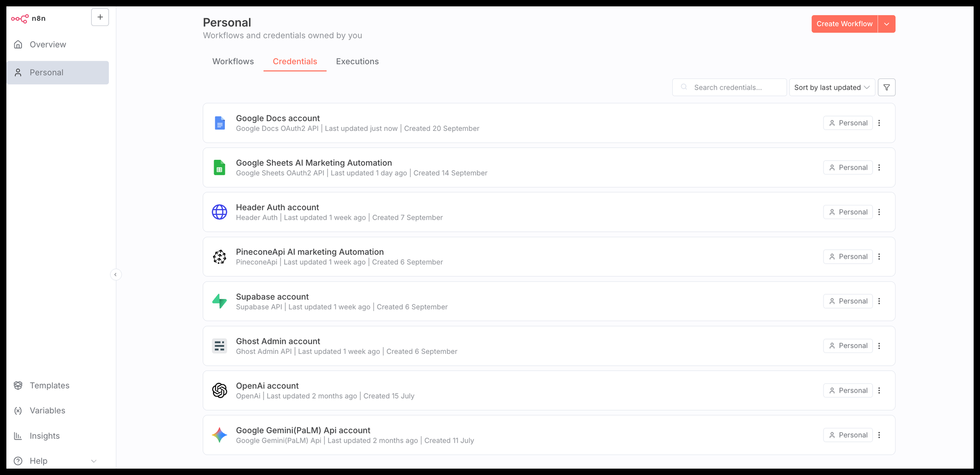Viewport: 980px width, 475px height.
Task: Click the Google Gemini star icon
Action: [220, 435]
